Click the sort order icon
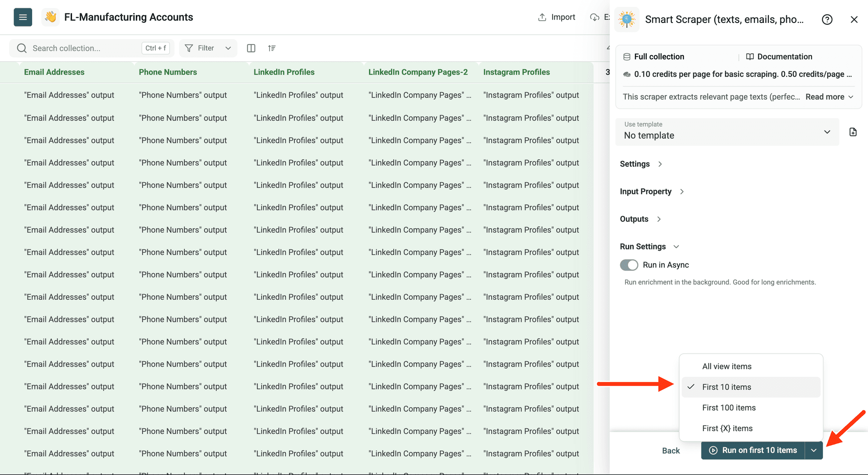Screen dimensions: 868x475 [x=272, y=48]
